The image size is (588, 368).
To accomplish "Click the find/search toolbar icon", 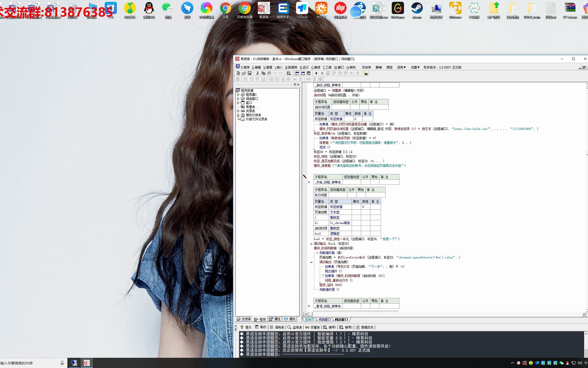I will 289,73.
